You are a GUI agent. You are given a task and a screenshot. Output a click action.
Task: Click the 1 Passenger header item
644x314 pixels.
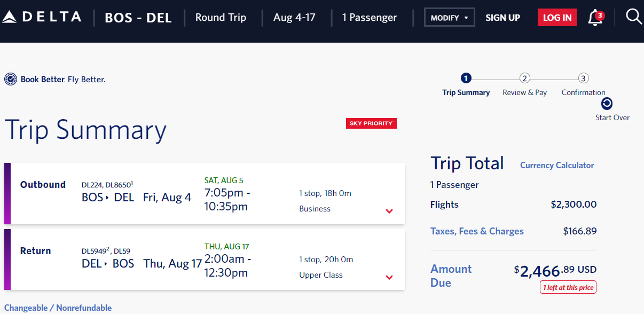coord(370,18)
